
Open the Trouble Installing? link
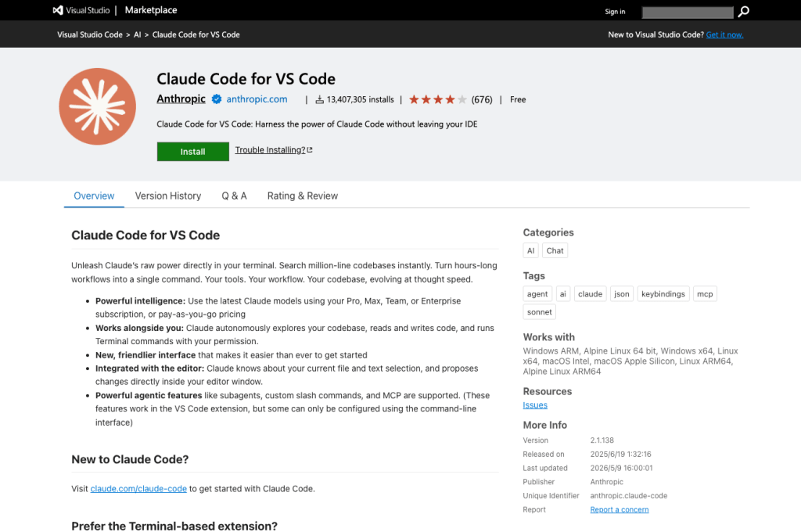(270, 149)
